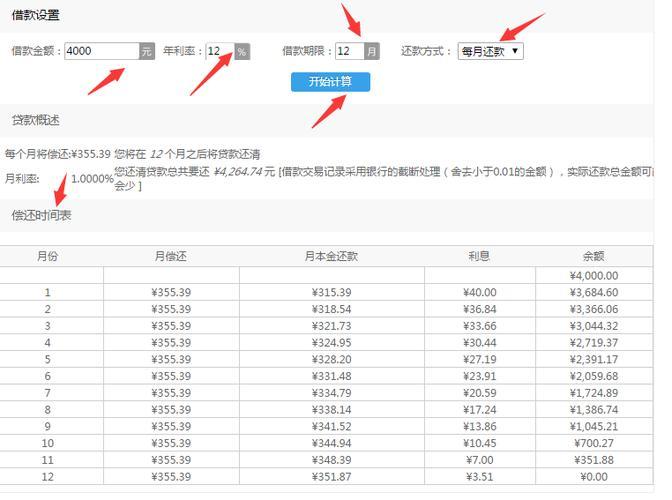This screenshot has height=500, width=672.
Task: Click the 元 unit suffix box
Action: pos(147,51)
